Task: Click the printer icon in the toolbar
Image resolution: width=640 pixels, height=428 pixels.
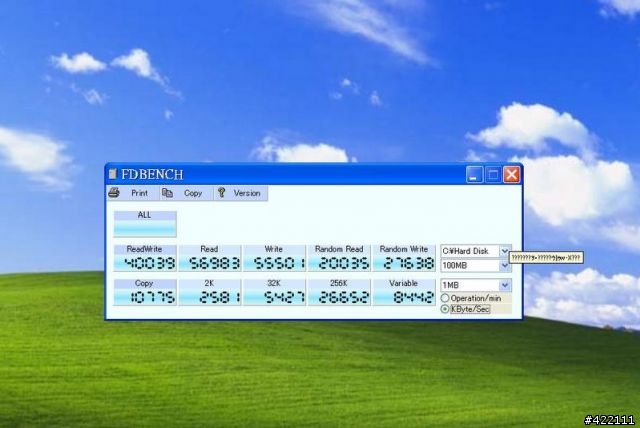Action: [114, 193]
